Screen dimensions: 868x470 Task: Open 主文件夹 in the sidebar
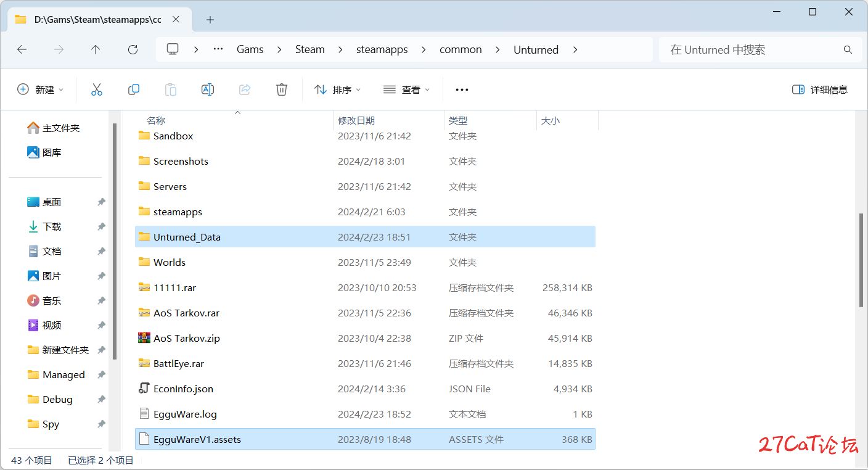[54, 128]
